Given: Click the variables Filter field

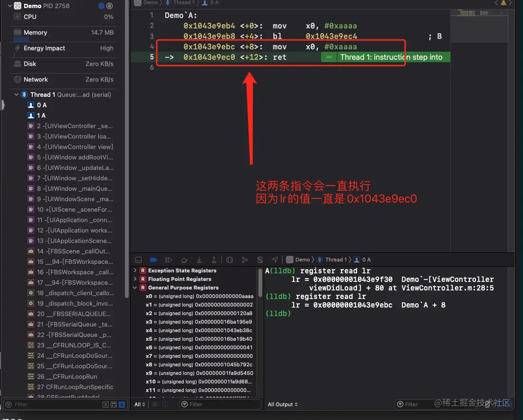Looking at the screenshot, I should point(220,404).
